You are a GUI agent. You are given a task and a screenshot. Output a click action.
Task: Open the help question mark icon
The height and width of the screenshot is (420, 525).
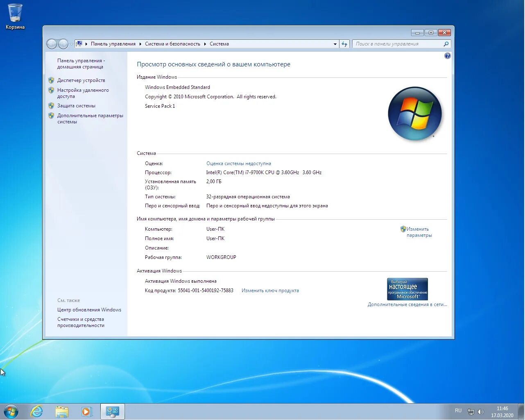447,56
